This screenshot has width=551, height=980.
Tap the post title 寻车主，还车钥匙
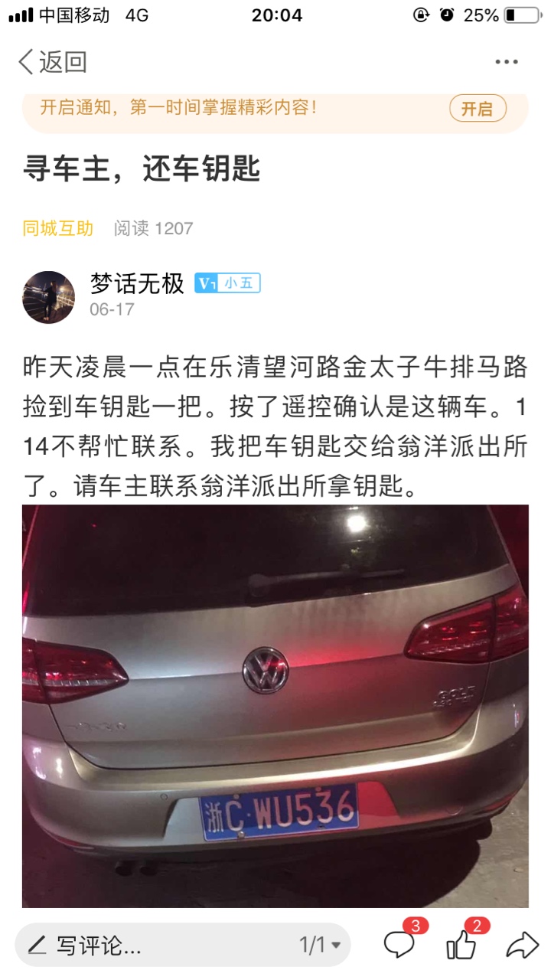click(x=142, y=168)
